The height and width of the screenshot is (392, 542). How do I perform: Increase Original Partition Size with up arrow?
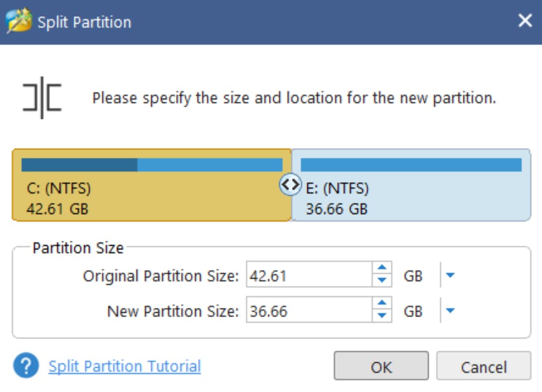(383, 268)
